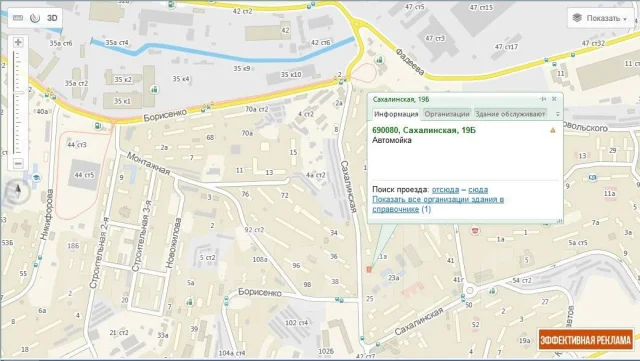Click the Никифорова street label
The height and width of the screenshot is (361, 640).
point(46,214)
